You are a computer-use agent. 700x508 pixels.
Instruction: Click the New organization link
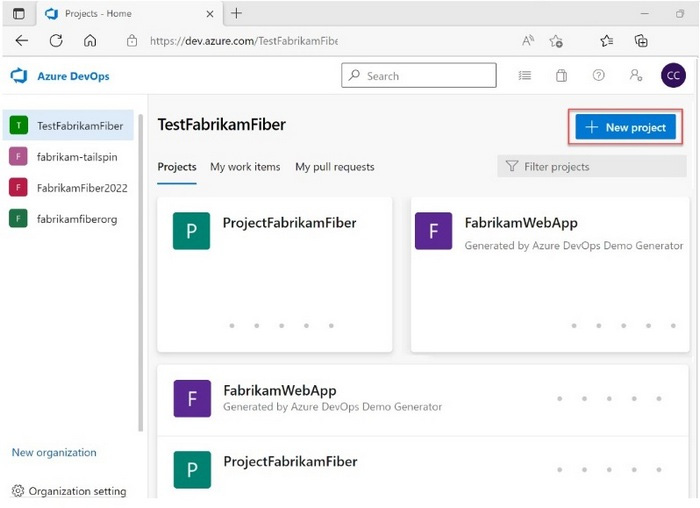point(54,452)
